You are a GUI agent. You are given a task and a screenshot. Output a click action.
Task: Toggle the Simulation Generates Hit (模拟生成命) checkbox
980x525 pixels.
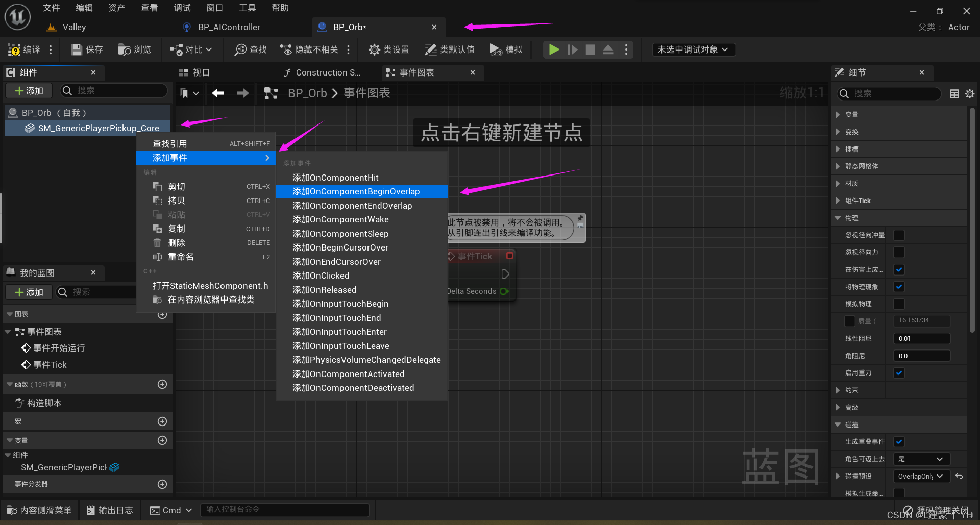(899, 493)
